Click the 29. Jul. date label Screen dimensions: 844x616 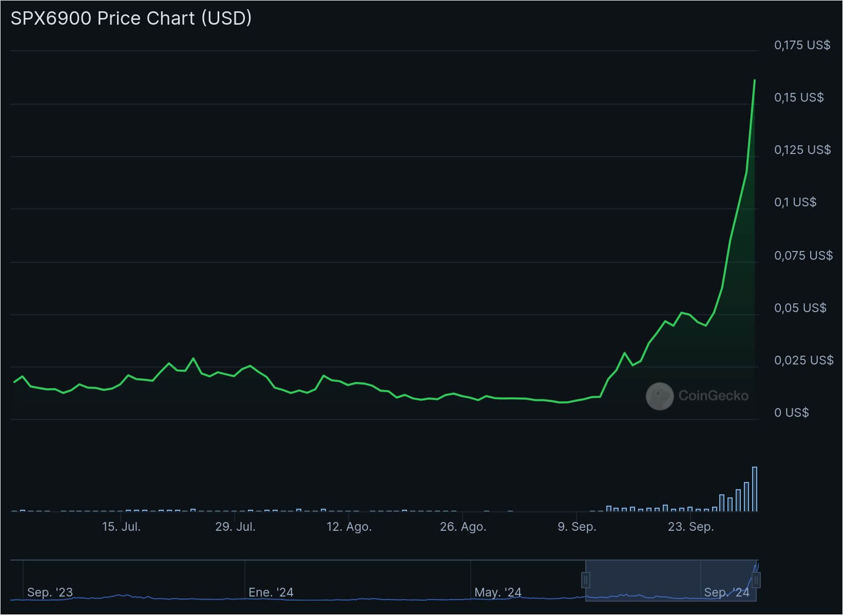coord(235,527)
